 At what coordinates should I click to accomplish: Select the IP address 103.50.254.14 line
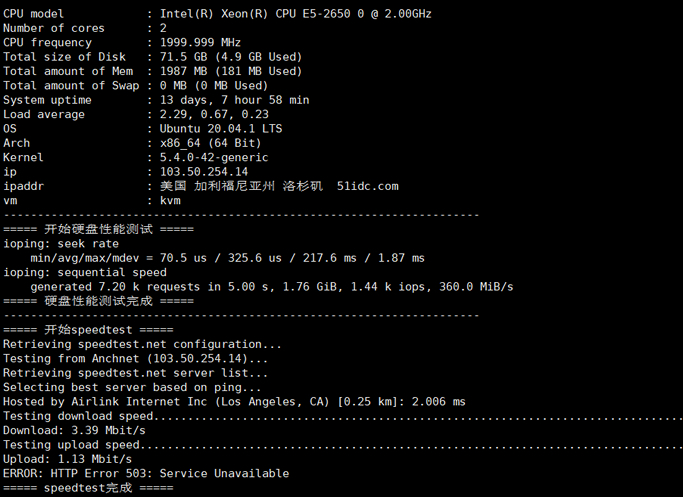pos(125,172)
